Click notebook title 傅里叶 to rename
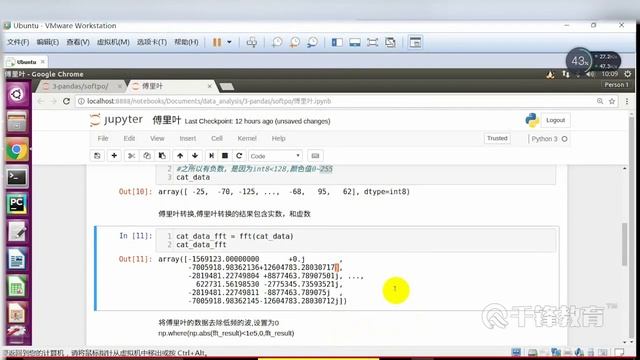 click(x=167, y=120)
